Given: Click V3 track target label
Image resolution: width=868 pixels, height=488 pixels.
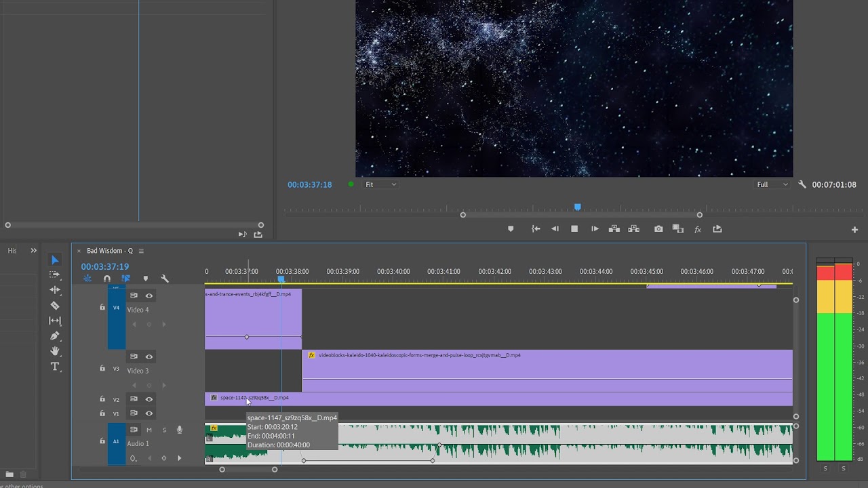Looking at the screenshot, I should pos(116,369).
